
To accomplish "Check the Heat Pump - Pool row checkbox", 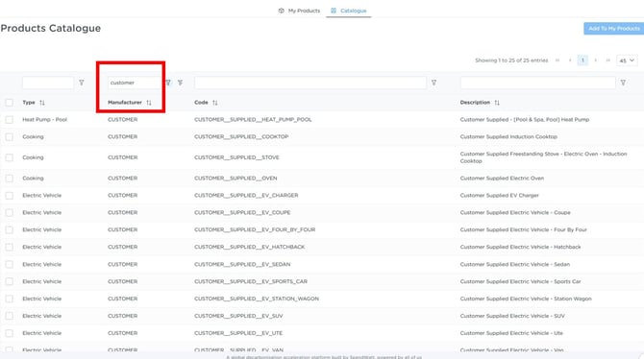I will point(9,119).
